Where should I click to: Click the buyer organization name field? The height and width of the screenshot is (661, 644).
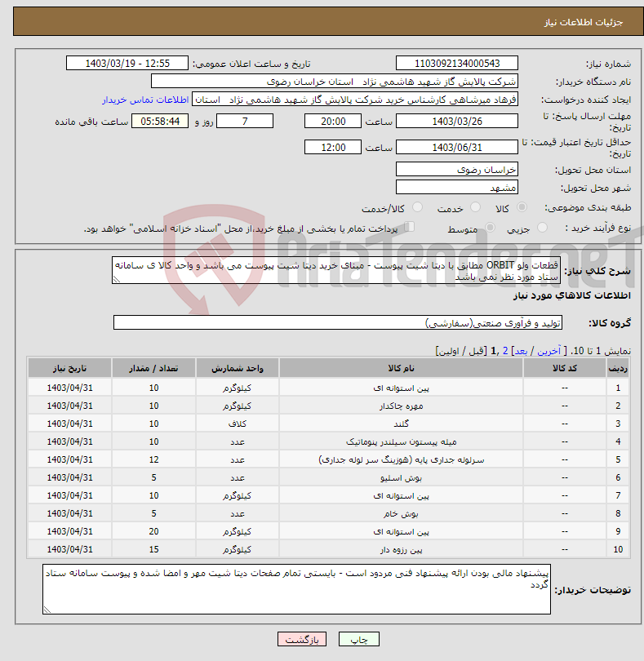335,82
